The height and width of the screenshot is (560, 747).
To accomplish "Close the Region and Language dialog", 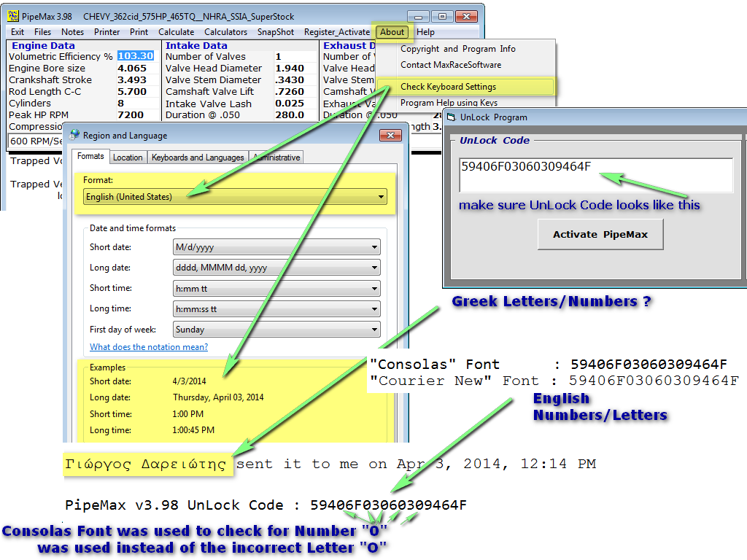I will [x=391, y=135].
